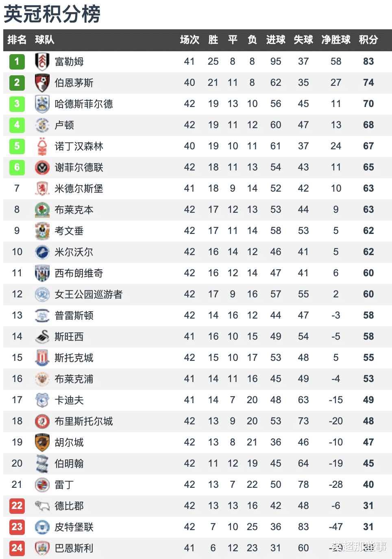Open the 卢顿 team name link
This screenshot has width=392, height=559.
[x=64, y=125]
